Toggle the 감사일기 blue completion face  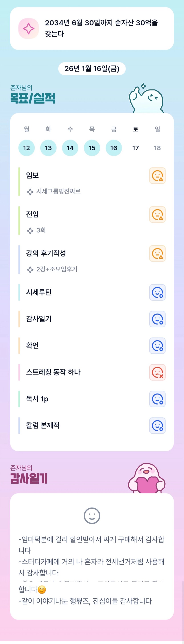[157, 319]
